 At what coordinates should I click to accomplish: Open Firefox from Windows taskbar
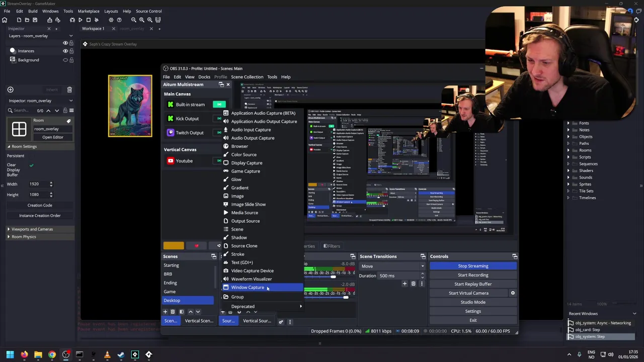coord(24,354)
